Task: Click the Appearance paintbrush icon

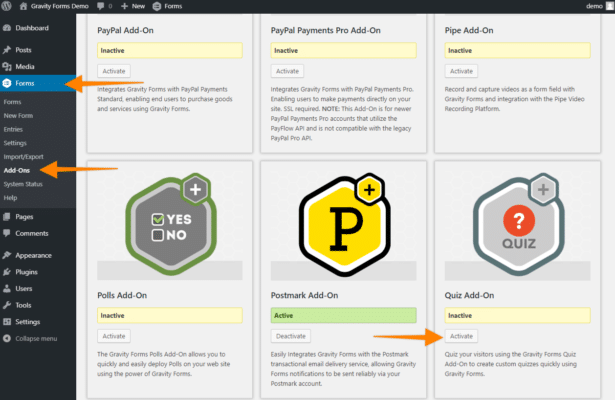Action: pyautogui.click(x=7, y=255)
